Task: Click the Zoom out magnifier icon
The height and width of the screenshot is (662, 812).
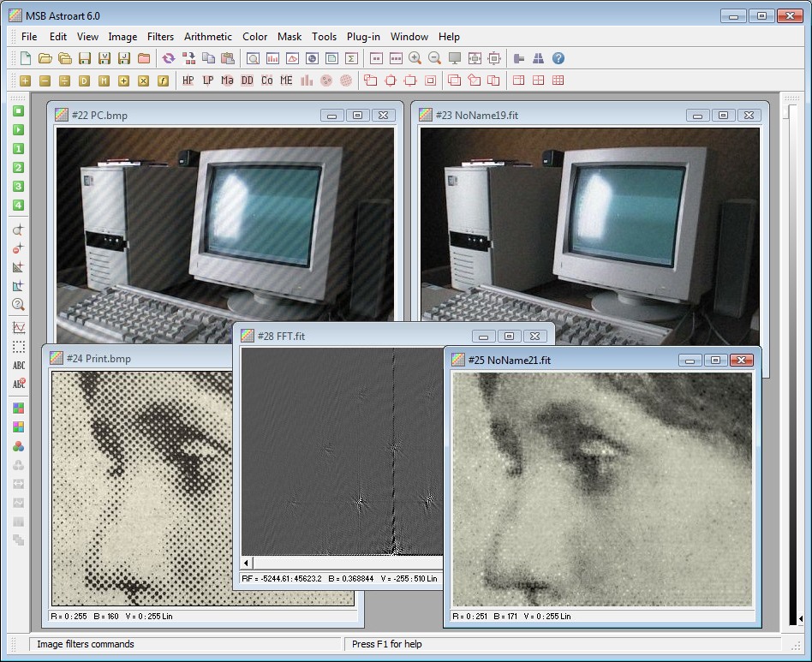Action: pyautogui.click(x=435, y=58)
